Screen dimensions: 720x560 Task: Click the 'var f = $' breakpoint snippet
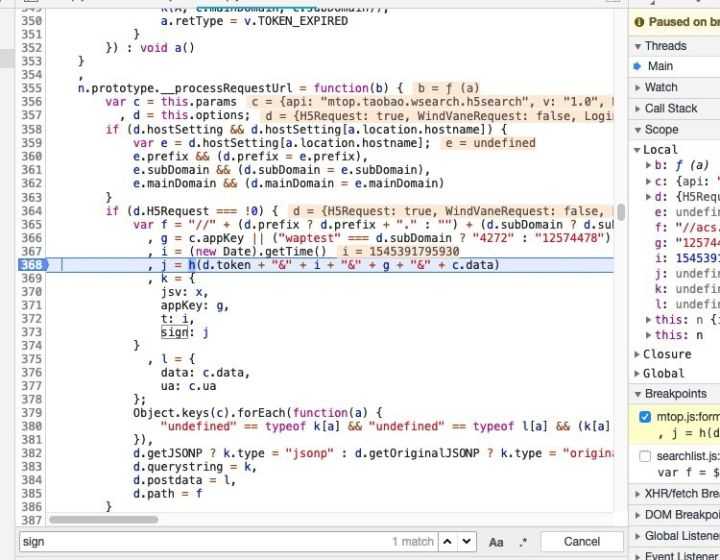tap(688, 473)
